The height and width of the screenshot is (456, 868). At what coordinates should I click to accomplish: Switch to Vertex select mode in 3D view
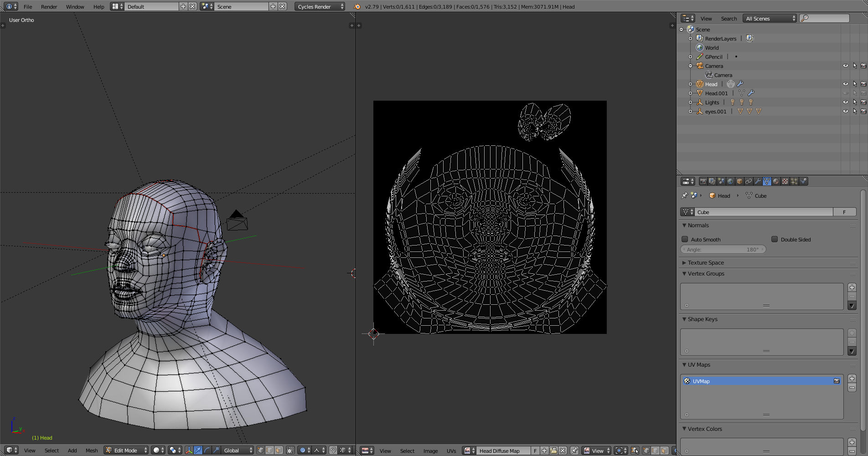pos(261,450)
